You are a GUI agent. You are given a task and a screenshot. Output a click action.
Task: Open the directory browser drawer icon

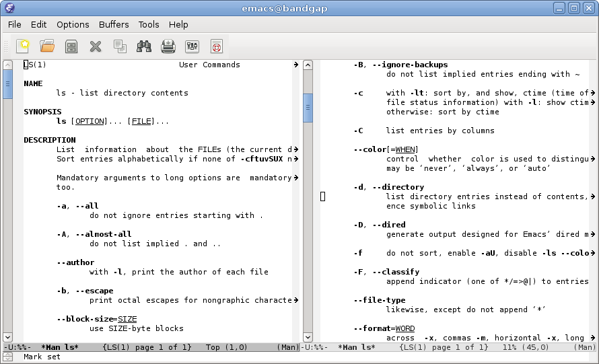[71, 46]
